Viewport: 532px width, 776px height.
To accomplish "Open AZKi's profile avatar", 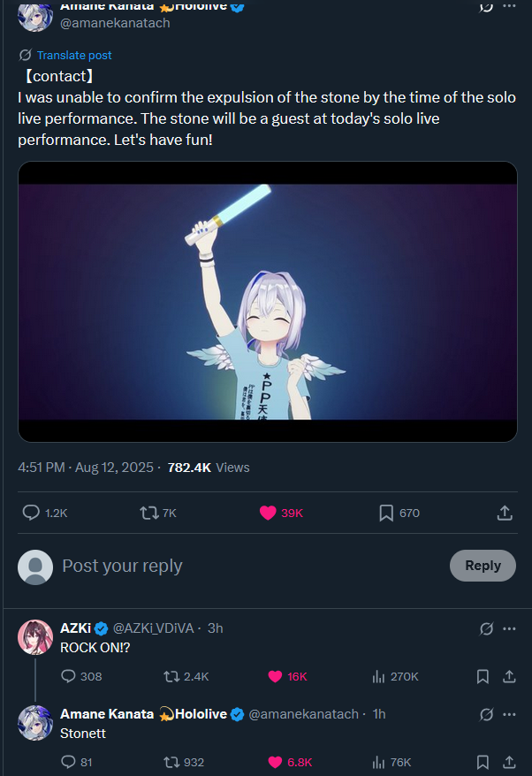I will pos(35,636).
